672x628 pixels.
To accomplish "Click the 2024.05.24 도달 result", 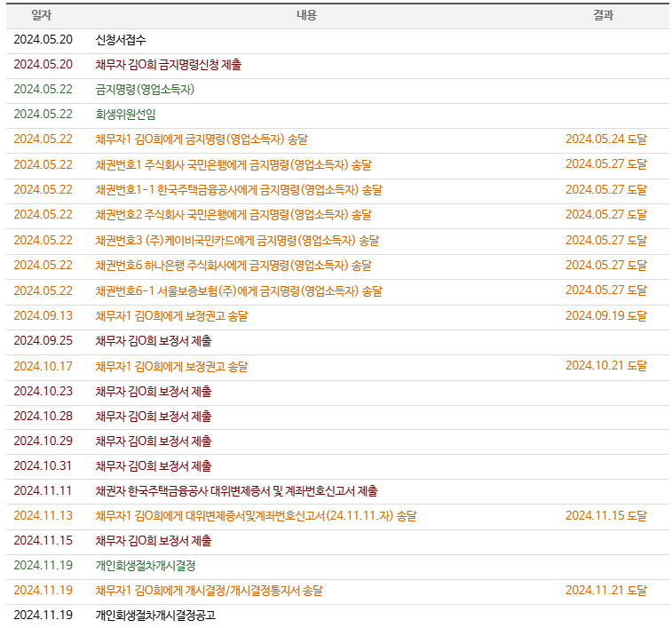I will pos(606,139).
